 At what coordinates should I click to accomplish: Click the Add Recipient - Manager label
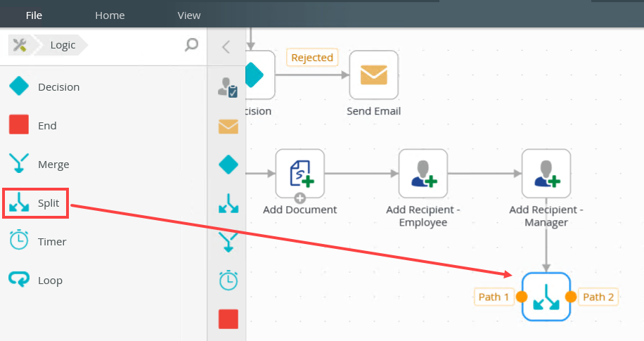[x=546, y=216]
